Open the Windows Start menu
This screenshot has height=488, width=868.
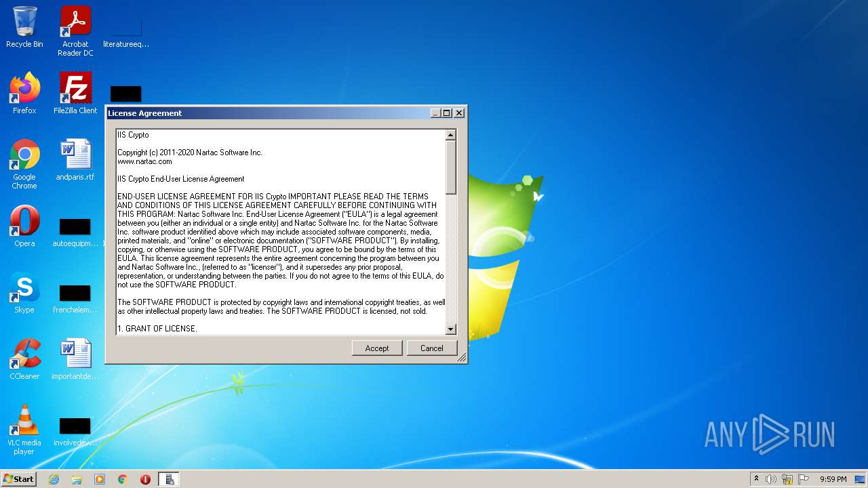(18, 479)
